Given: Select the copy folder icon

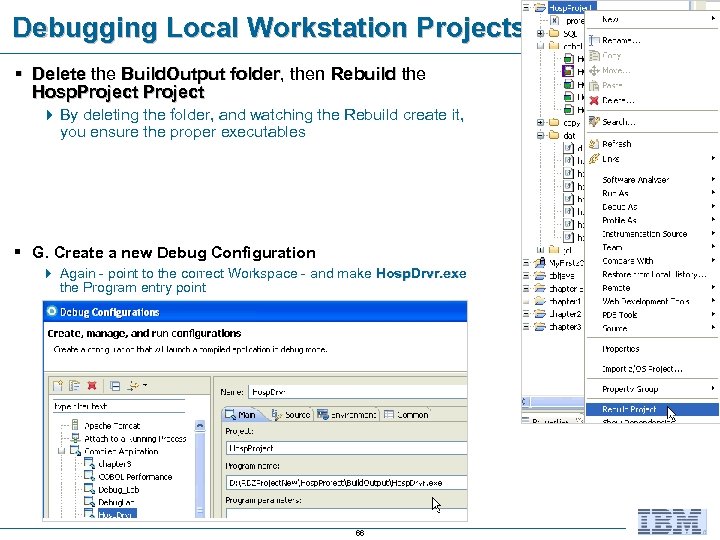Looking at the screenshot, I should pos(554,122).
